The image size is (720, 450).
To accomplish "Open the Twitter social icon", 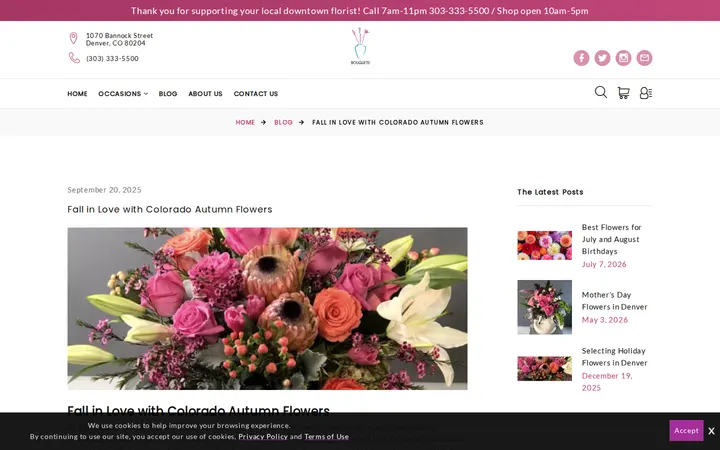I will point(602,58).
